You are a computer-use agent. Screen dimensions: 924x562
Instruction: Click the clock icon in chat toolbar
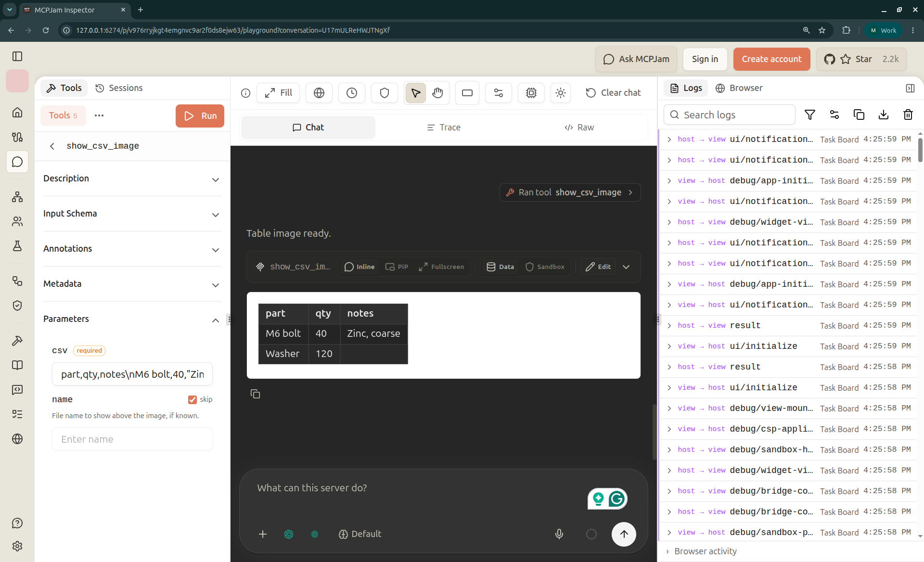pos(352,93)
